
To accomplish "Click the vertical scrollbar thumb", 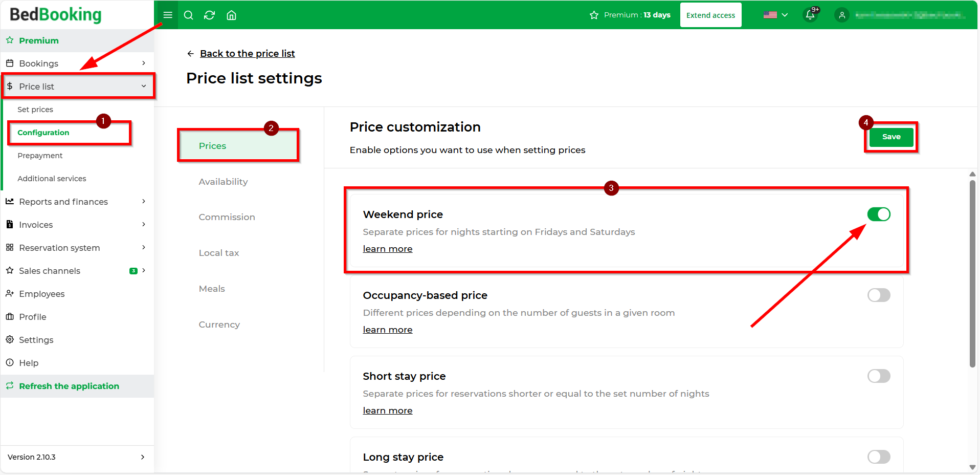I will pos(972,273).
